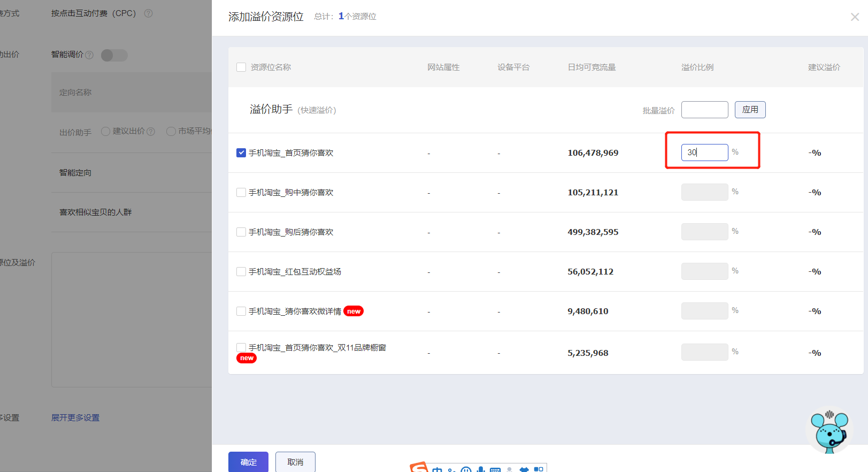Image resolution: width=868 pixels, height=472 pixels.
Task: Toggle Sogou Chinese/English mode icon
Action: pos(437,469)
